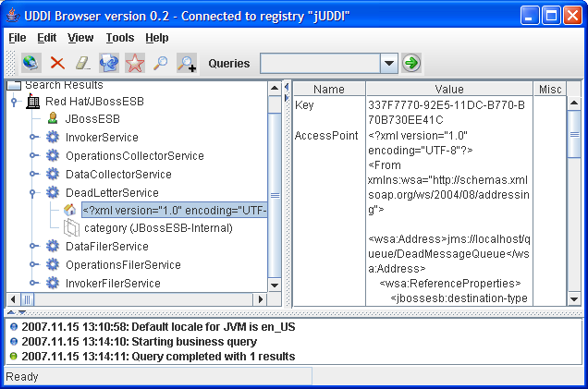This screenshot has height=389, width=588.
Task: Select the xml version binding tree row
Action: pyautogui.click(x=175, y=211)
